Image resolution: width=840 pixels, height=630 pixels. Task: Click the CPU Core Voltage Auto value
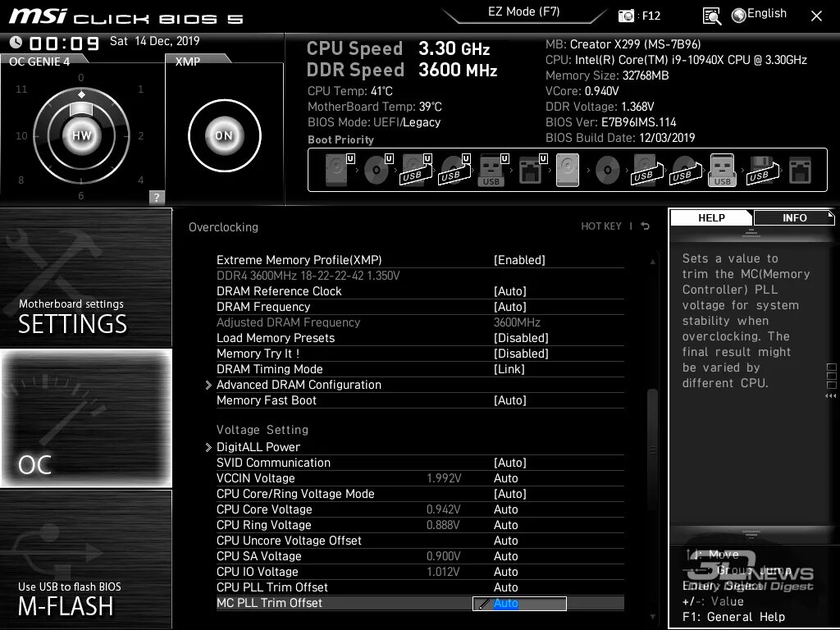click(505, 509)
